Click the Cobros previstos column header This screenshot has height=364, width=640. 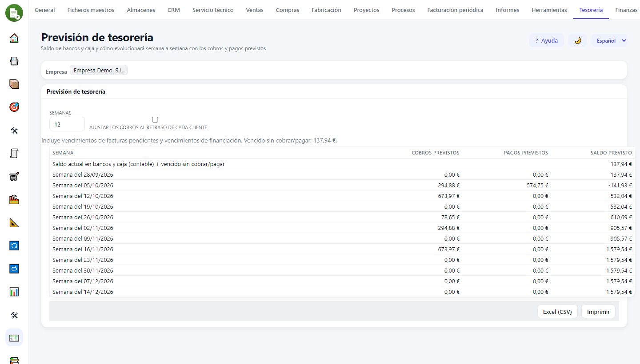pyautogui.click(x=436, y=153)
